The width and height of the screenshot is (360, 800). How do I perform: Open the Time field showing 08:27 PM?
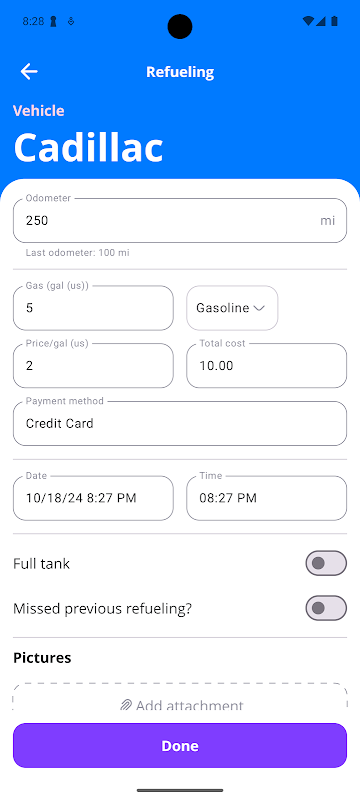pos(267,498)
